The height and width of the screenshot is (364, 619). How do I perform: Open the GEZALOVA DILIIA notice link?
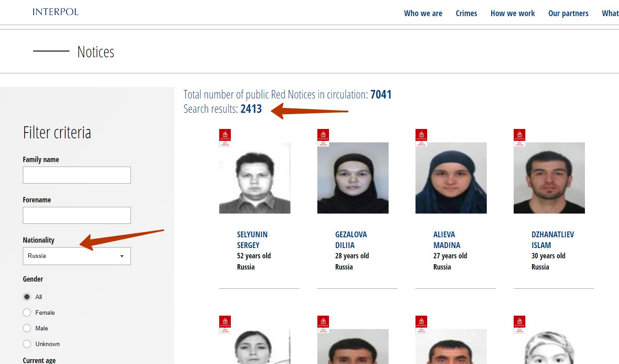pos(351,240)
